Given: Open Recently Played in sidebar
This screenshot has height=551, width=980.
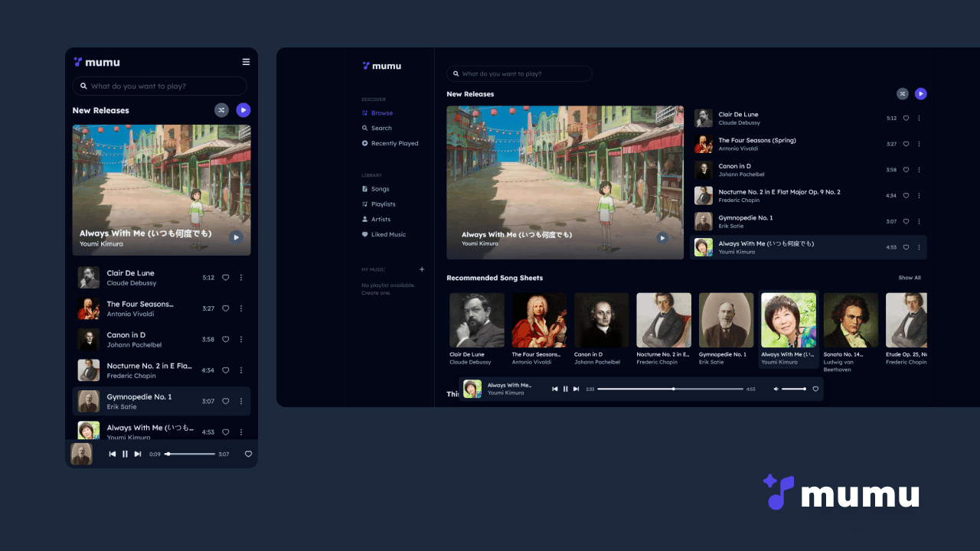Looking at the screenshot, I should (390, 143).
